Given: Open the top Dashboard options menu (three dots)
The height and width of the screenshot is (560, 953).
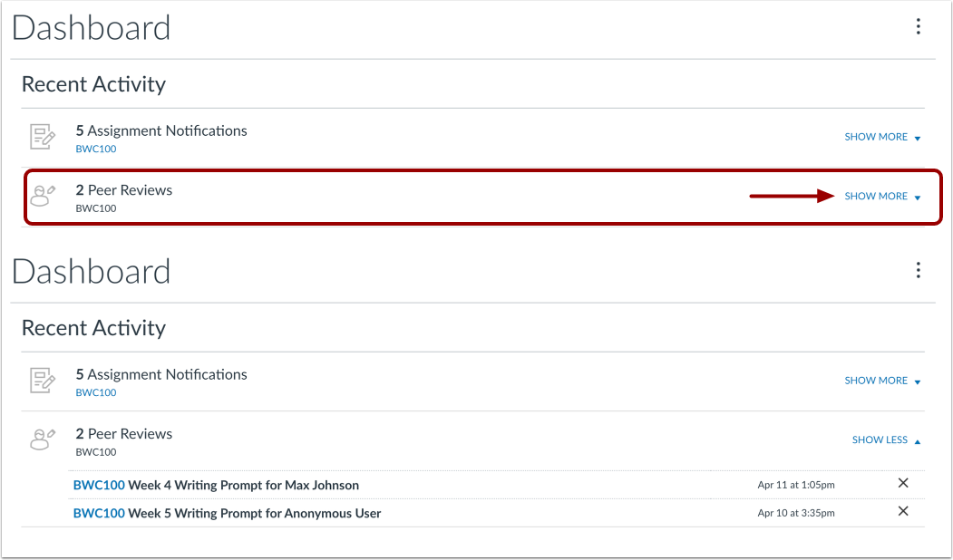Looking at the screenshot, I should pos(919,27).
